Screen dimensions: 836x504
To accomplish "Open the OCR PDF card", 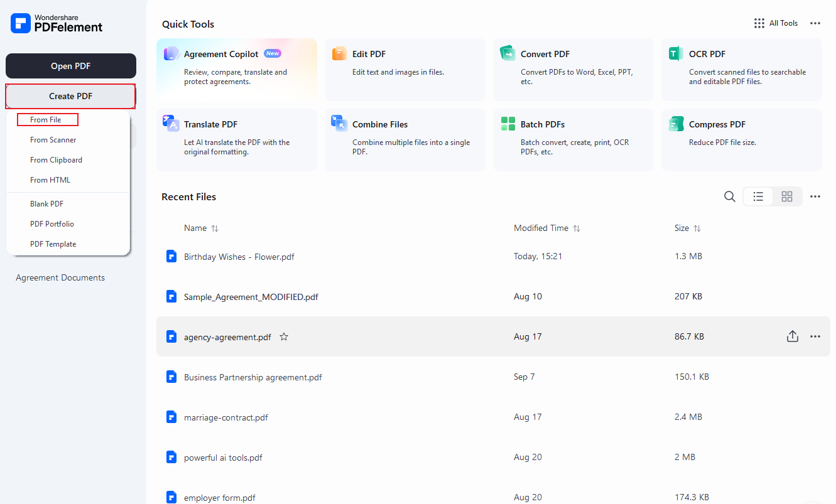I will [x=742, y=70].
